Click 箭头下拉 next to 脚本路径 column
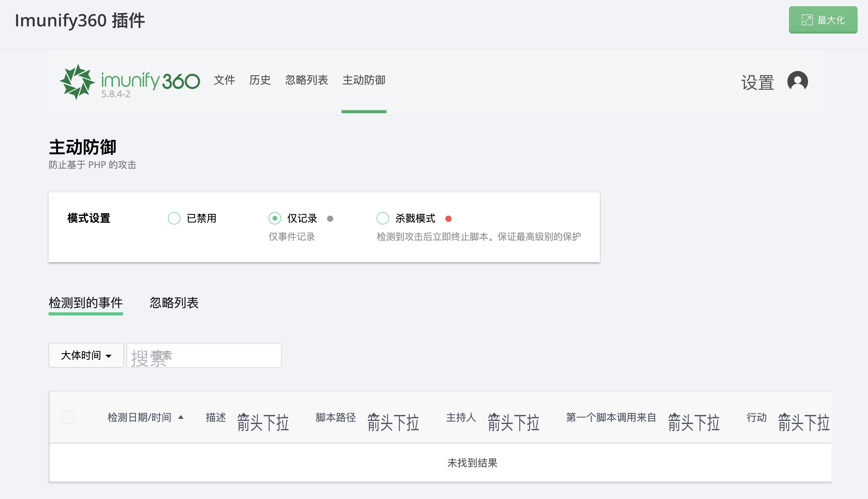Viewport: 868px width, 499px height. [393, 422]
